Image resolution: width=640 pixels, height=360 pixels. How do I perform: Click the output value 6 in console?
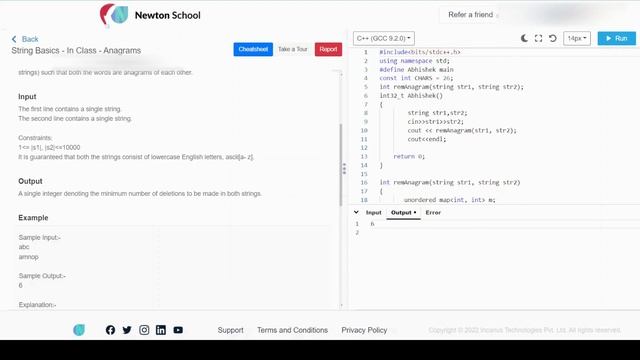point(372,224)
